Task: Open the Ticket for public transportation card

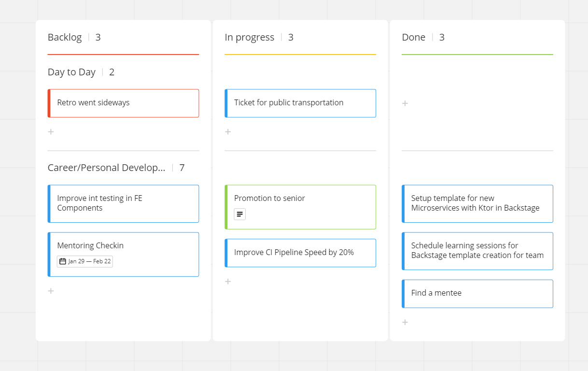Action: (300, 103)
